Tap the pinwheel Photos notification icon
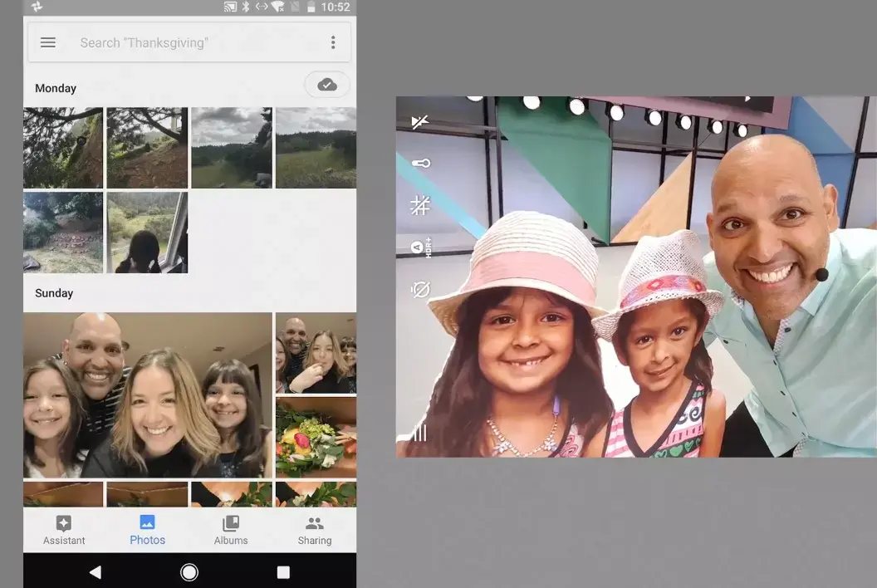 coord(37,7)
